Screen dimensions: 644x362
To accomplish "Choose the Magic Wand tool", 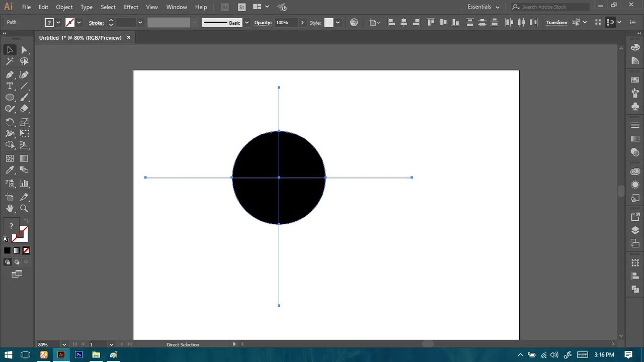I will 10,61.
